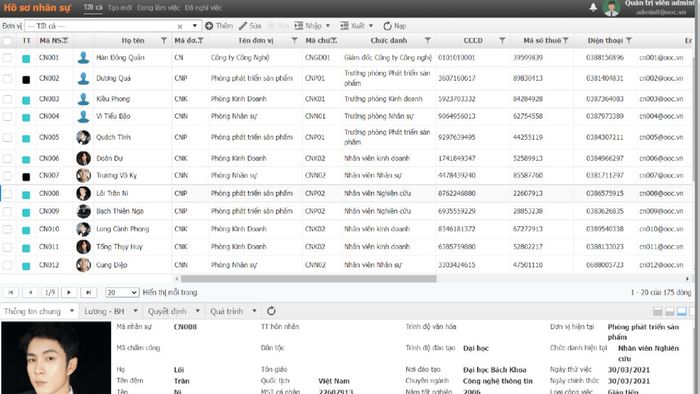Switch to the Tất cả tab

click(x=93, y=8)
